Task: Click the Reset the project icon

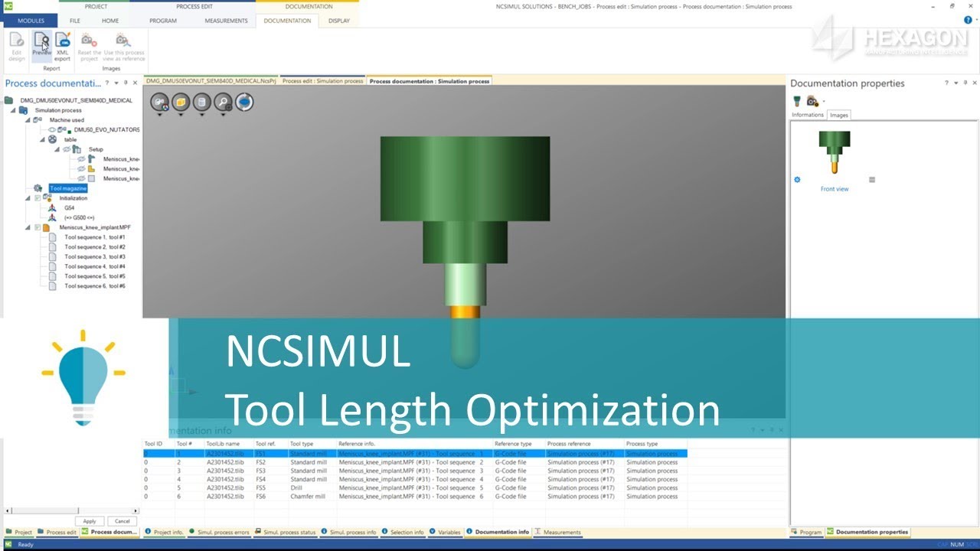Action: 89,40
